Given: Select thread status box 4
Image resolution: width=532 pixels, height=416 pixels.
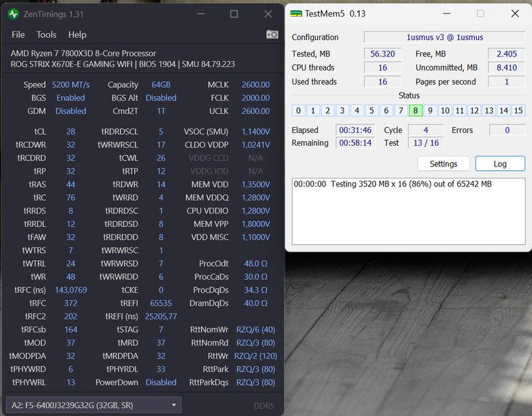Looking at the screenshot, I should 357,110.
